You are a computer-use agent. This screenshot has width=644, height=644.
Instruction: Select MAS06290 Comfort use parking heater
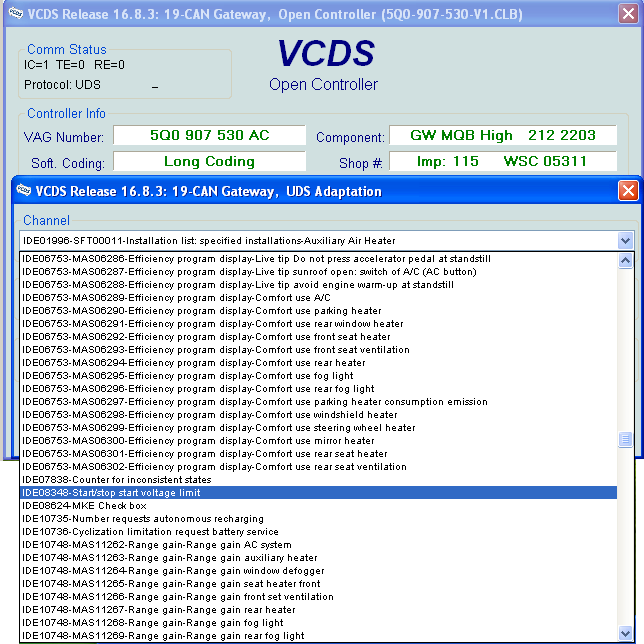pos(318,311)
